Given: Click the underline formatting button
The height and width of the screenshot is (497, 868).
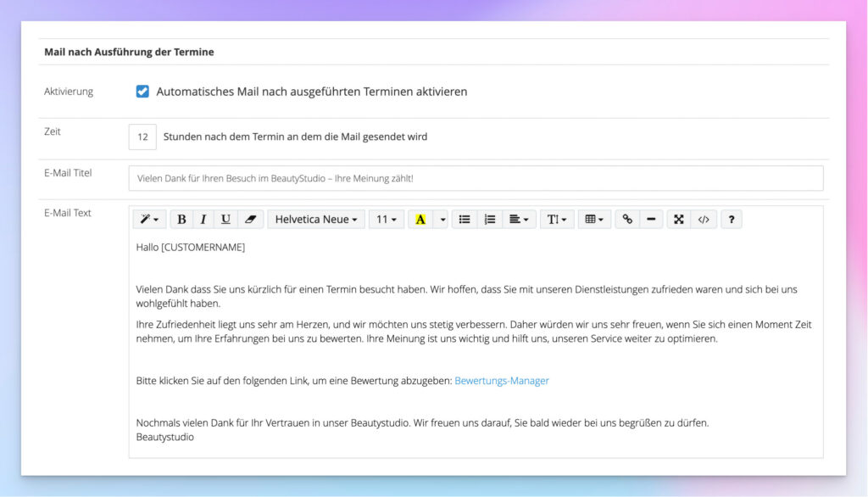Looking at the screenshot, I should (225, 219).
